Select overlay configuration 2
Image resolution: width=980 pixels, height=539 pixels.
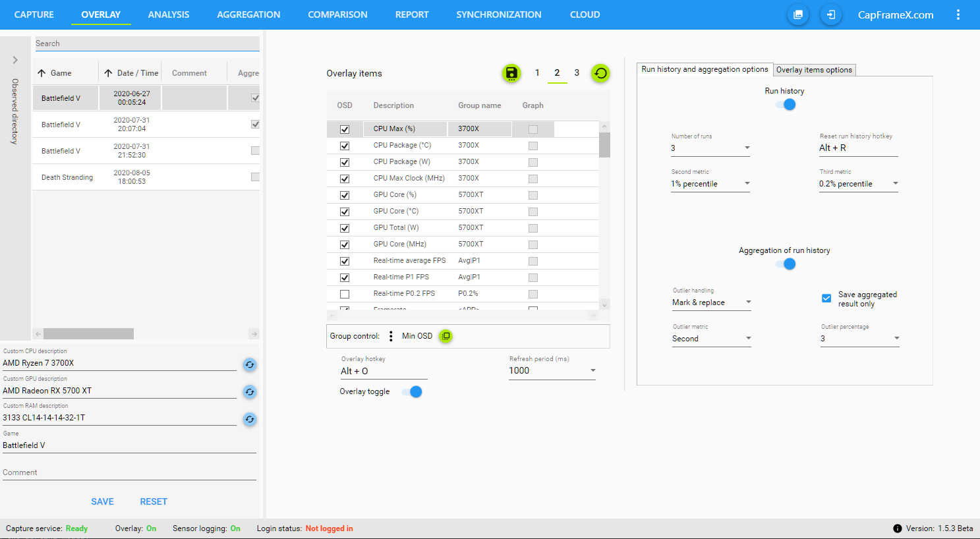tap(557, 73)
